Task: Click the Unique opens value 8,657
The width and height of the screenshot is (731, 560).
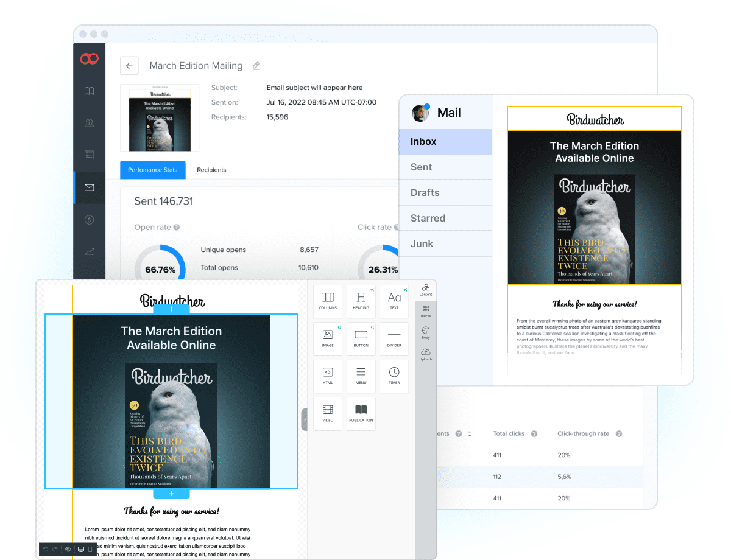Action: [309, 250]
